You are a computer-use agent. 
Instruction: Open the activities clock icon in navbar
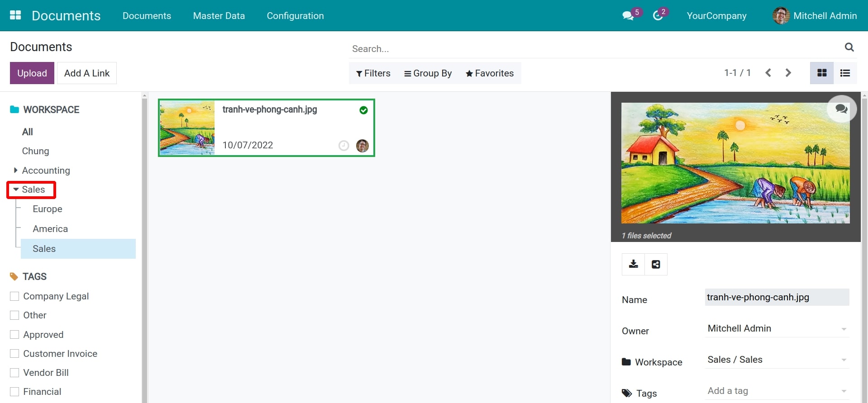coord(658,16)
